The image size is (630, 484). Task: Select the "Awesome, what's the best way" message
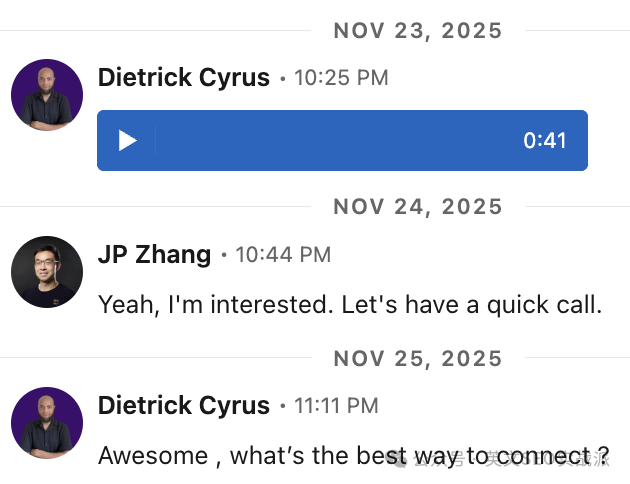[x=354, y=456]
